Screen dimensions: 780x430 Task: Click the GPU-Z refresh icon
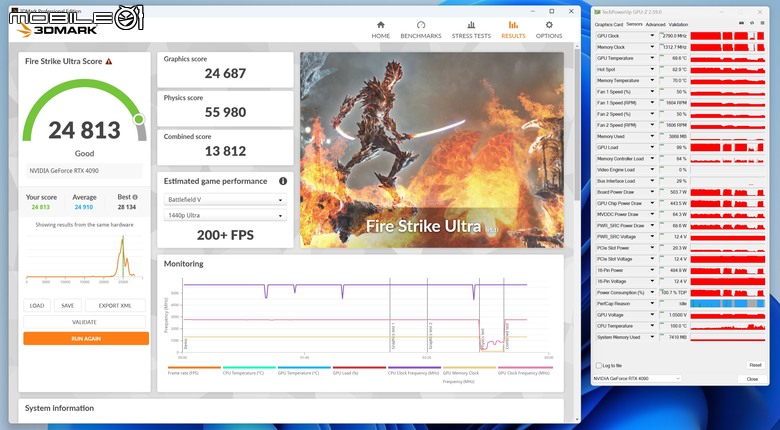tap(752, 23)
